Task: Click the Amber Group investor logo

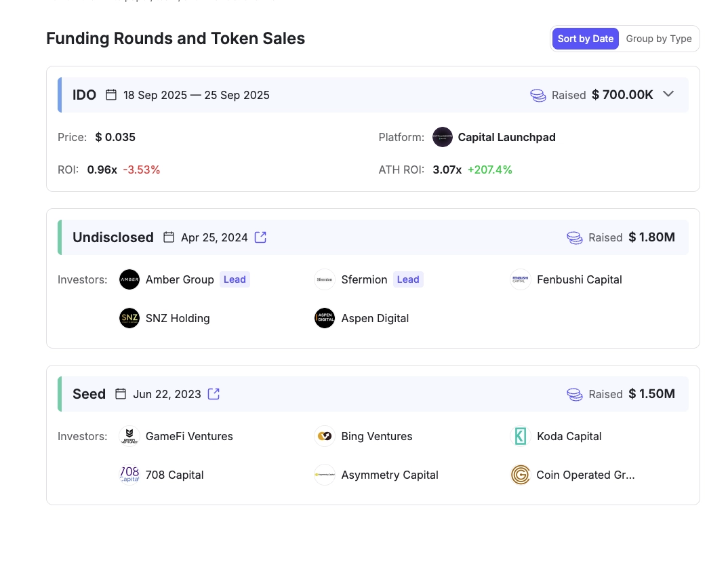Action: click(x=129, y=279)
